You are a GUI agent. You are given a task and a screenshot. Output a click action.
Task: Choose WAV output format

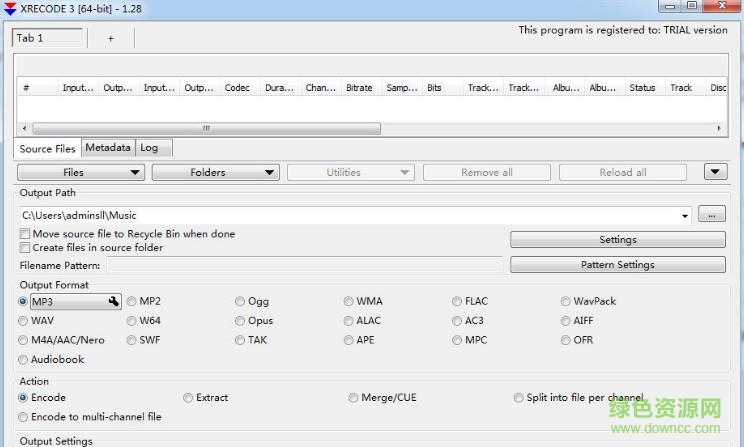pyautogui.click(x=23, y=321)
